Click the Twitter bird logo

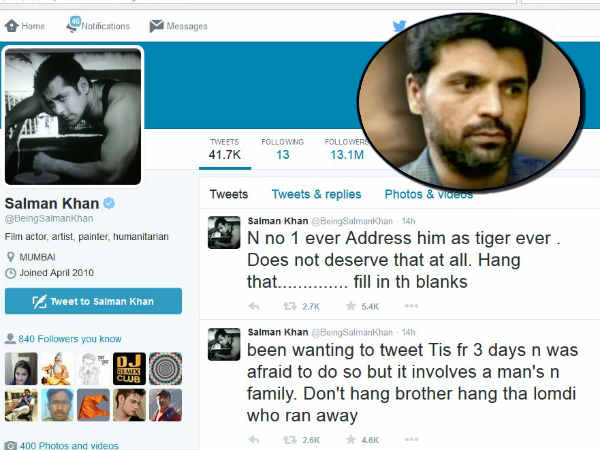(399, 26)
